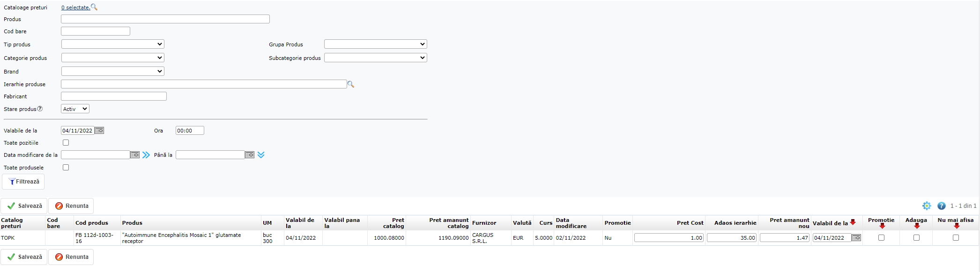Check the Toate produsele checkbox
Image resolution: width=980 pixels, height=272 pixels.
coord(66,168)
